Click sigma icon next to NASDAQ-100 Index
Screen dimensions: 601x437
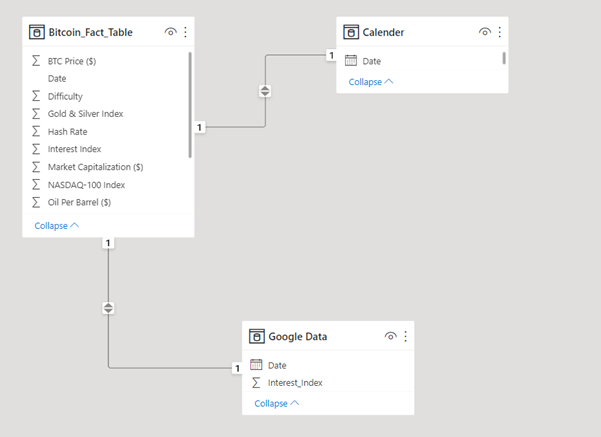click(x=36, y=184)
